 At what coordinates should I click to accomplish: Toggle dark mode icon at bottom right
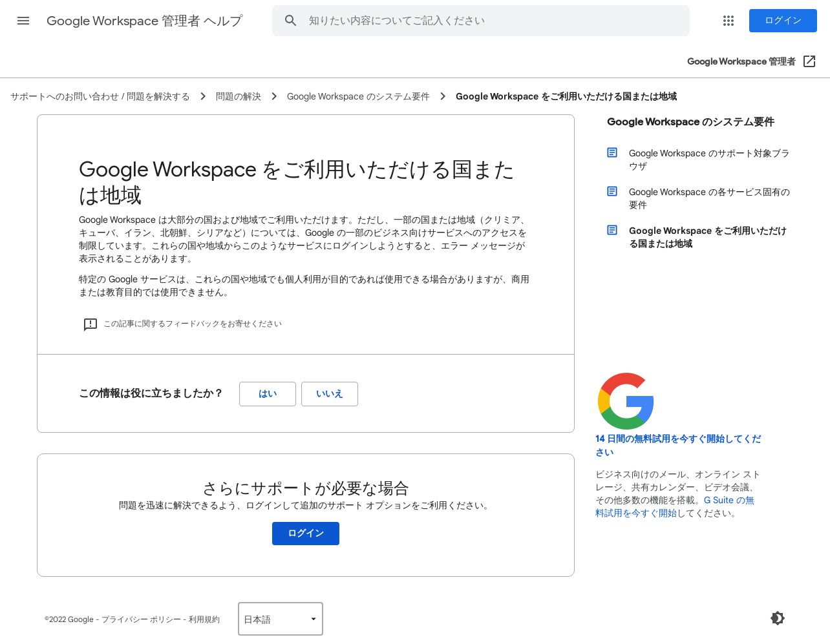[778, 618]
